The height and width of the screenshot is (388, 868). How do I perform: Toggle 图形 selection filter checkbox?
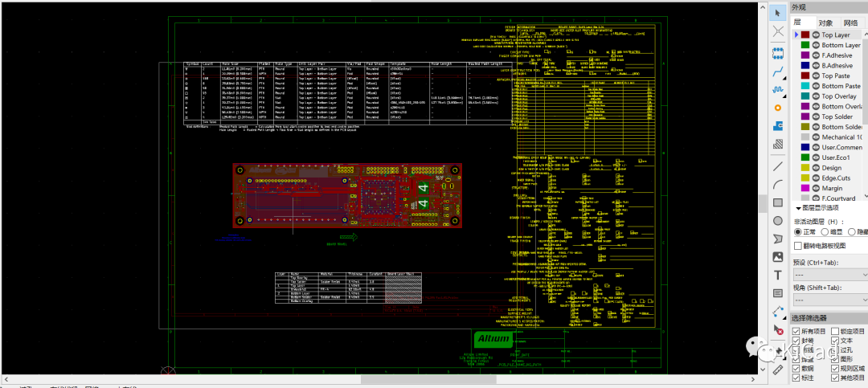coord(835,359)
